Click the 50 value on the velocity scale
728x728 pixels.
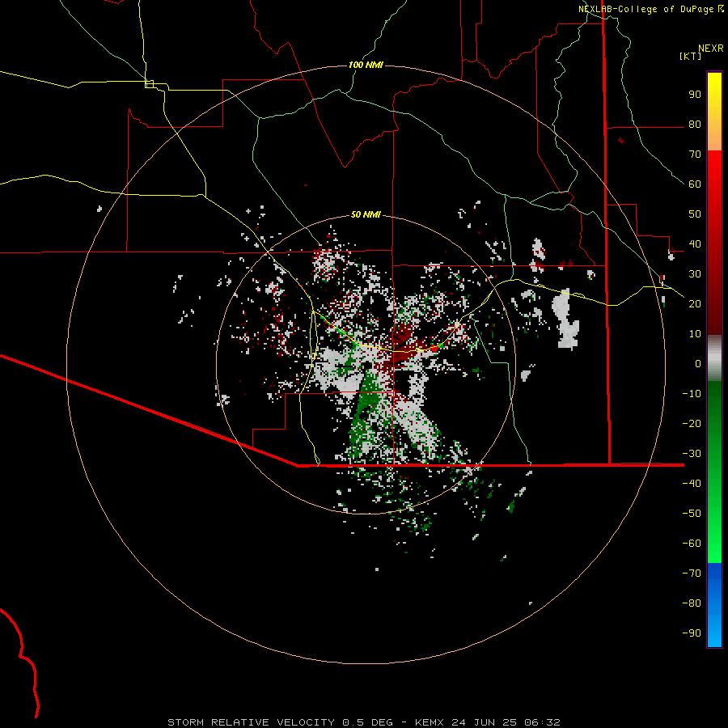click(x=695, y=214)
